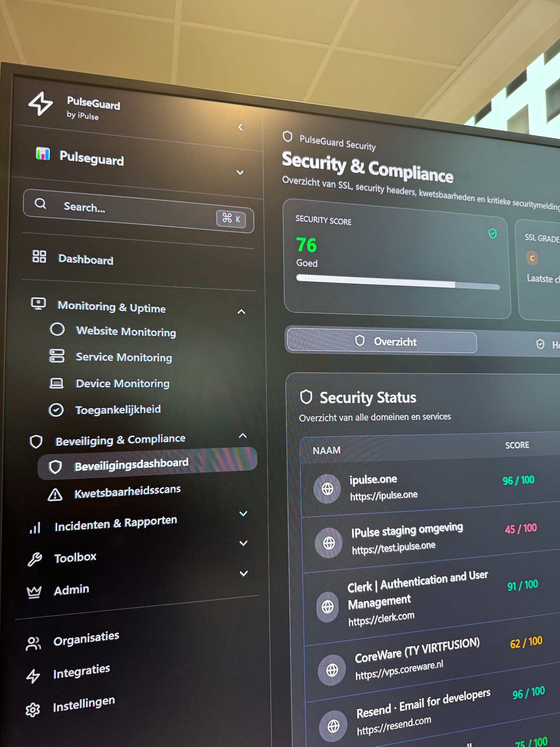Click the colorful Pulseguard organization icon
This screenshot has height=747, width=560.
pos(43,154)
